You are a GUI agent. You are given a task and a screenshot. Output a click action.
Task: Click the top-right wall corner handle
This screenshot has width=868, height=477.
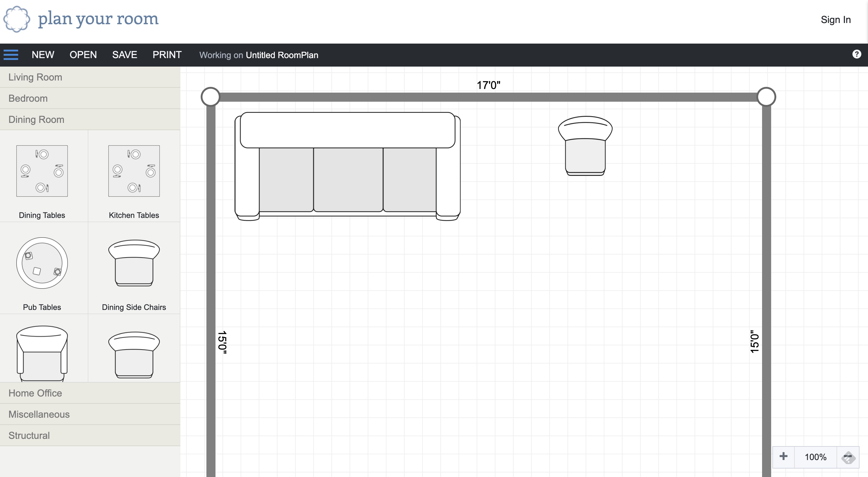[x=766, y=97]
